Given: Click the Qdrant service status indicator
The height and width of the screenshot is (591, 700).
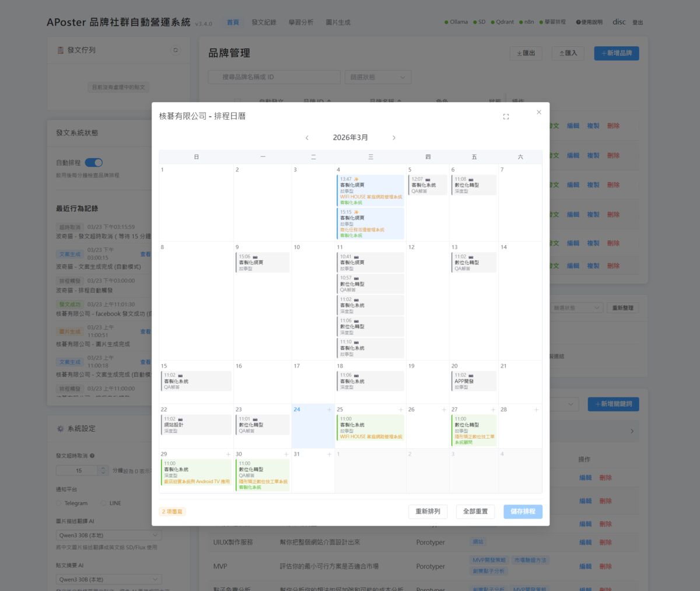Looking at the screenshot, I should (x=502, y=22).
